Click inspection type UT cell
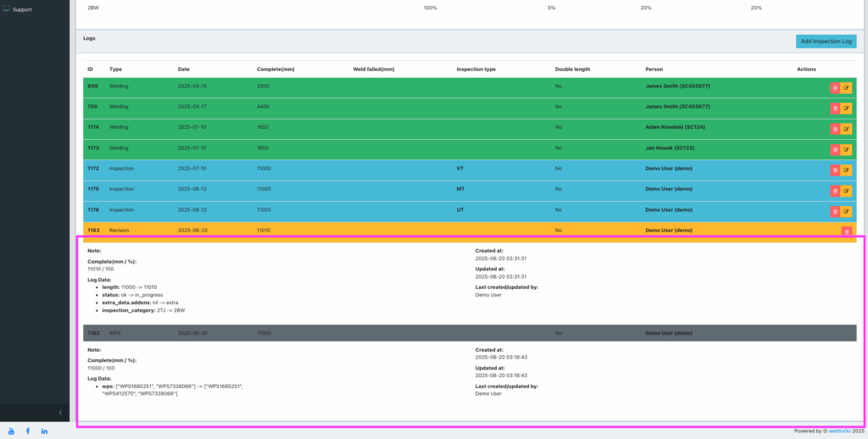Image resolution: width=868 pixels, height=439 pixels. (x=460, y=210)
